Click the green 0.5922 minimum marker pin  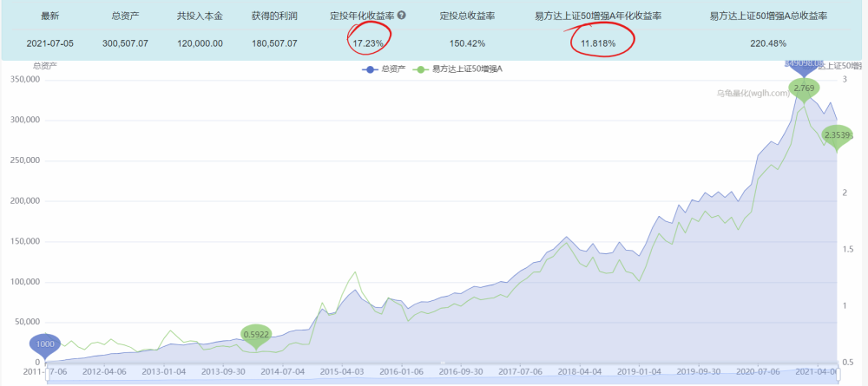[x=256, y=337]
